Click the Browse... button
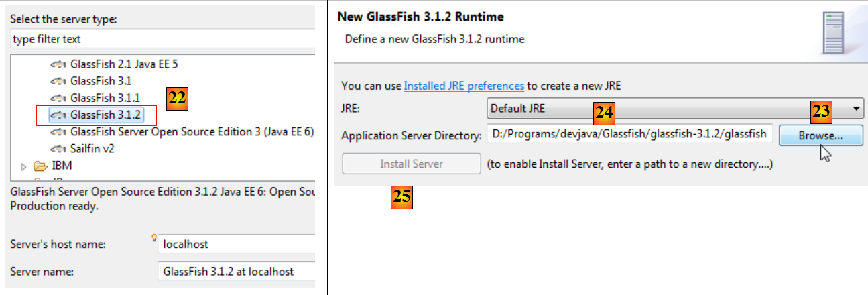 click(820, 135)
